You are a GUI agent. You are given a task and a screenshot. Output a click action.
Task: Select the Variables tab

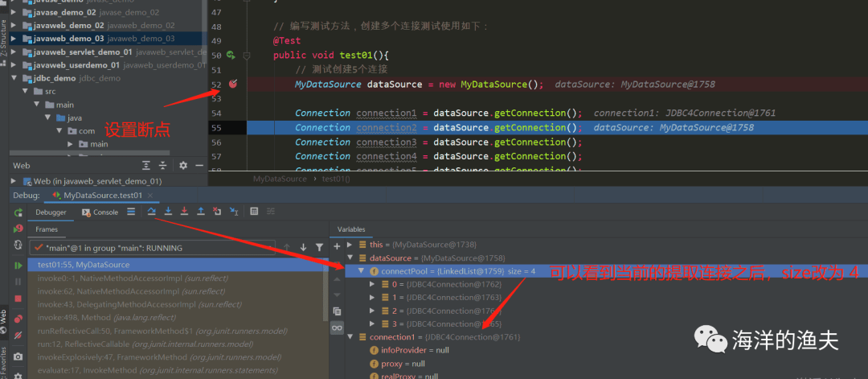click(x=351, y=229)
